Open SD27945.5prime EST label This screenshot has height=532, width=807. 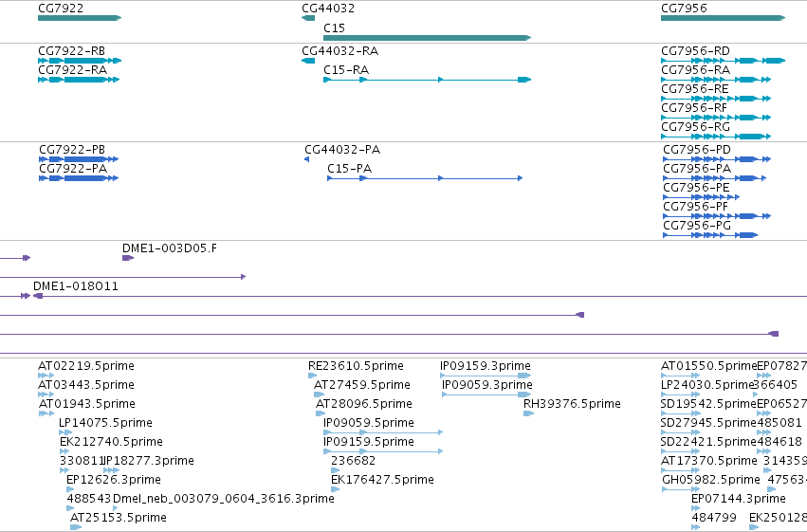(708, 423)
